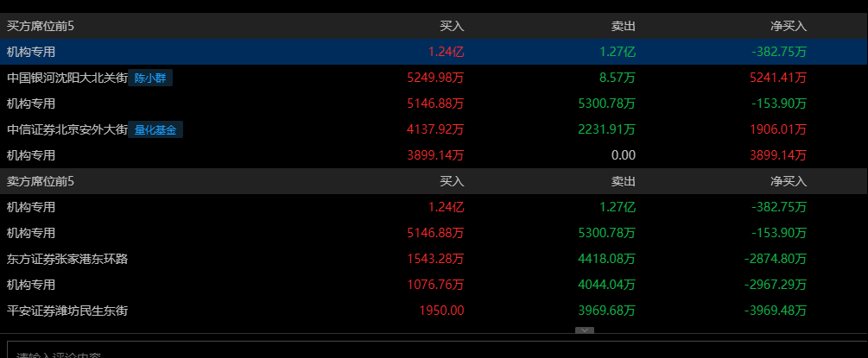Click the 陈小群 tag label

coord(150,79)
